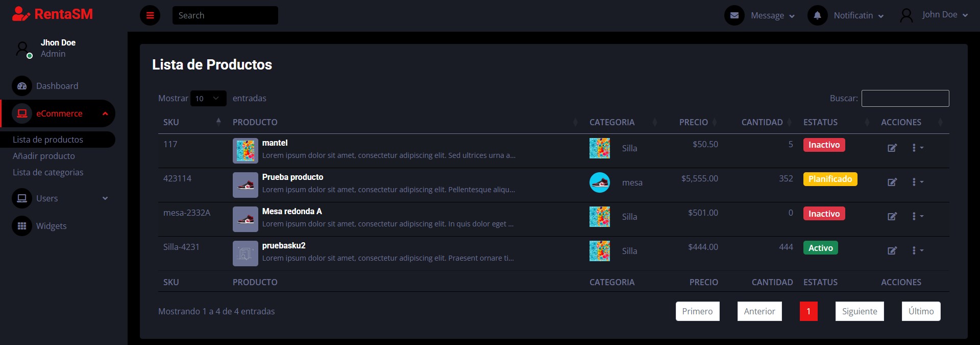Sort table by ESTATUS column header
Image resolution: width=980 pixels, height=345 pixels.
pyautogui.click(x=836, y=122)
